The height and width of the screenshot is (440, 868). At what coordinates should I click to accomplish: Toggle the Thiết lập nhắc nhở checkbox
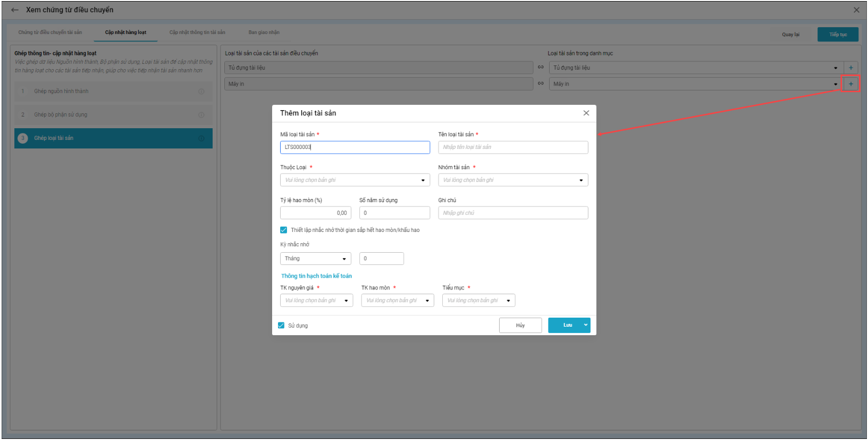(x=284, y=230)
